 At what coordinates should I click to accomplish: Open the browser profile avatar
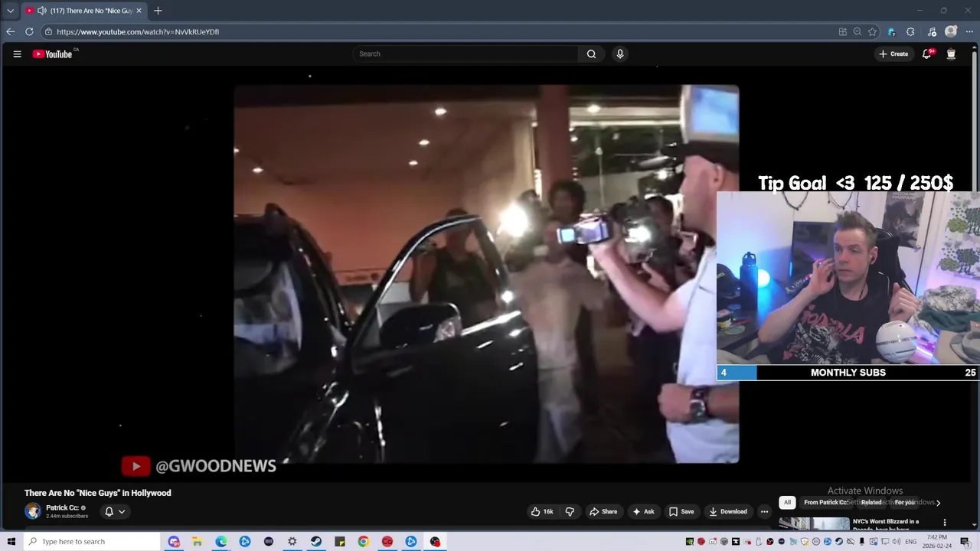coord(951,31)
